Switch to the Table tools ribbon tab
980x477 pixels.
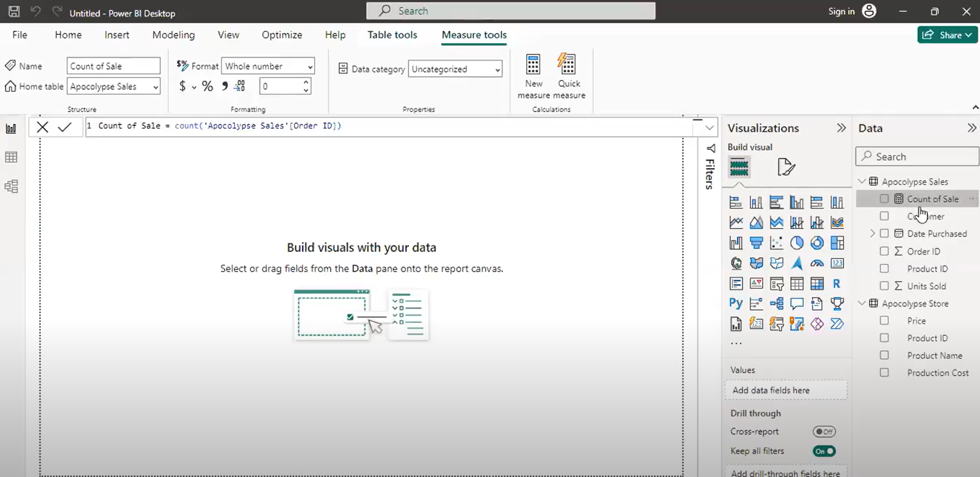click(x=392, y=35)
